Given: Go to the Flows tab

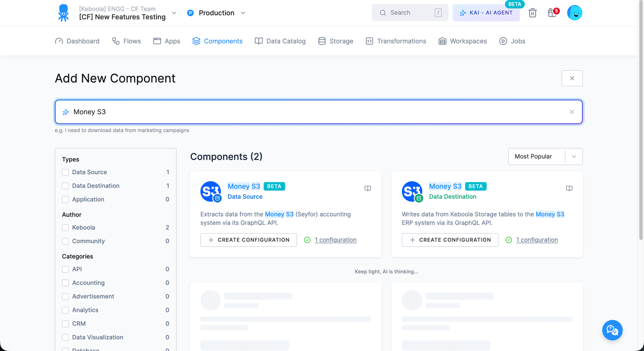Looking at the screenshot, I should 126,41.
